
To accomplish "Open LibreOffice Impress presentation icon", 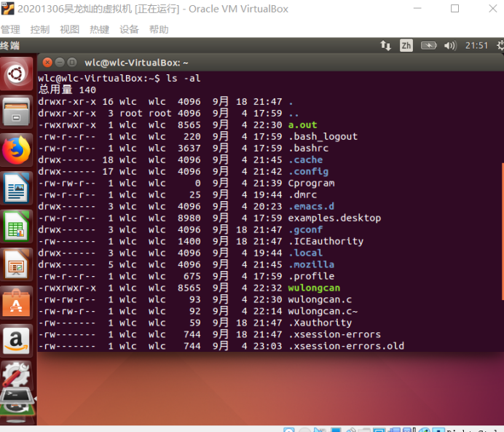I will 17,265.
